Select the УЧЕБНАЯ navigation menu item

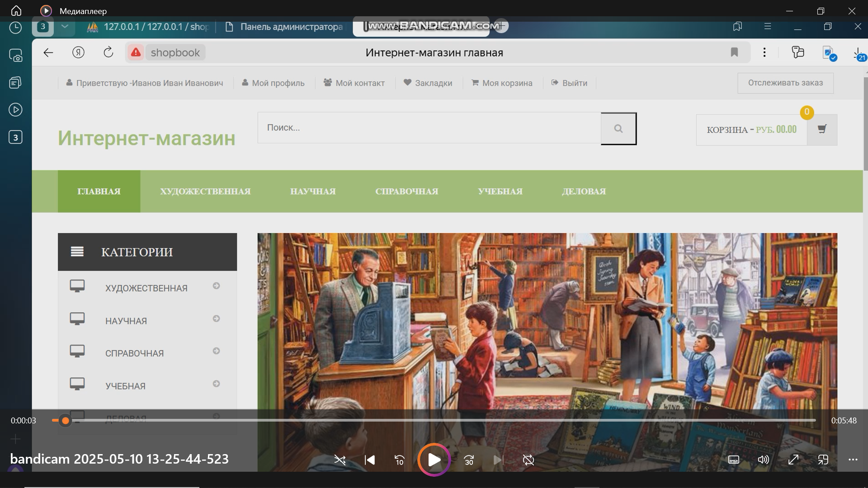[x=500, y=191]
